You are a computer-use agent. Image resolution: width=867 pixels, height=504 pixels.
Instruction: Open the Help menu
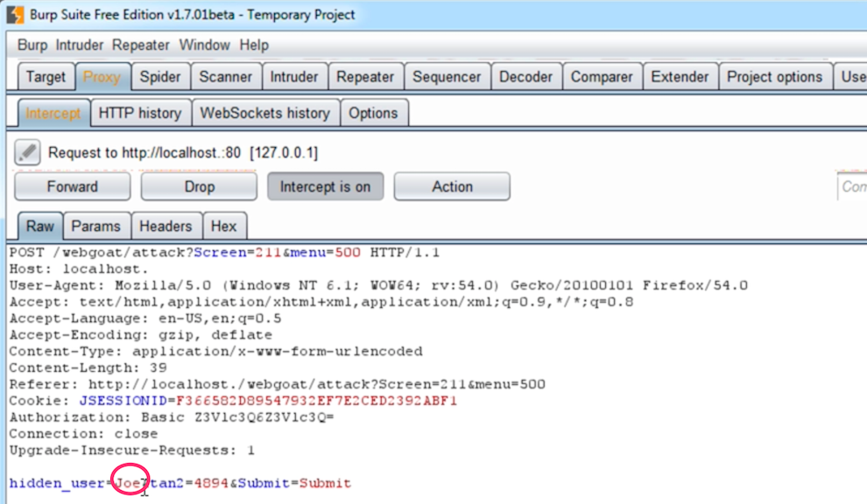click(254, 45)
